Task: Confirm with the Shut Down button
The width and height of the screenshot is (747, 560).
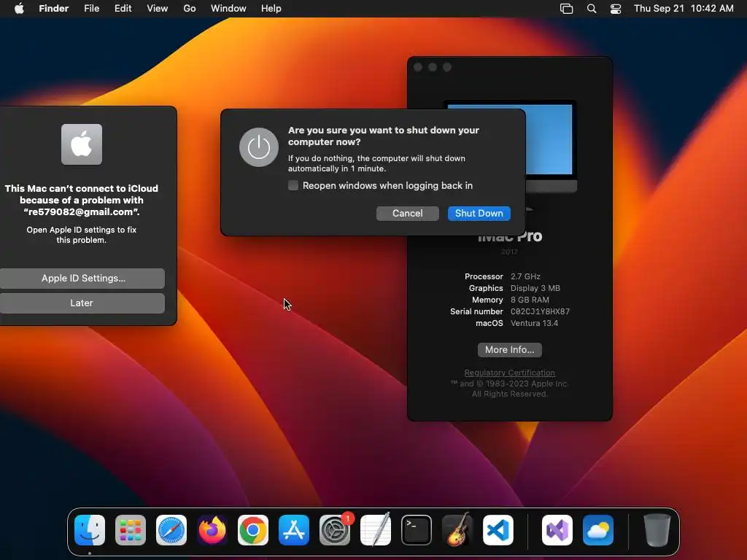Action: (x=479, y=214)
